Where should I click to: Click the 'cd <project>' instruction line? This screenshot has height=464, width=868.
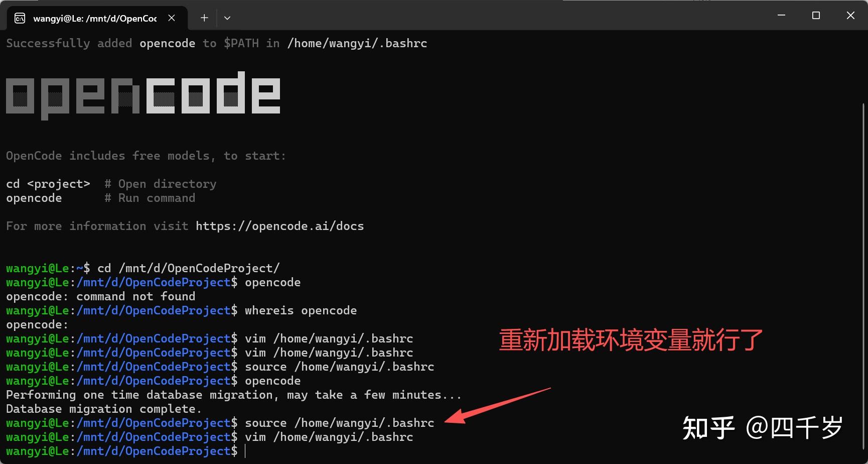111,184
